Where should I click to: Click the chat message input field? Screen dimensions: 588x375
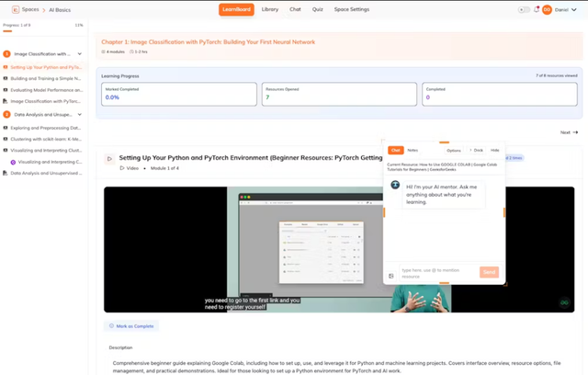click(438, 273)
